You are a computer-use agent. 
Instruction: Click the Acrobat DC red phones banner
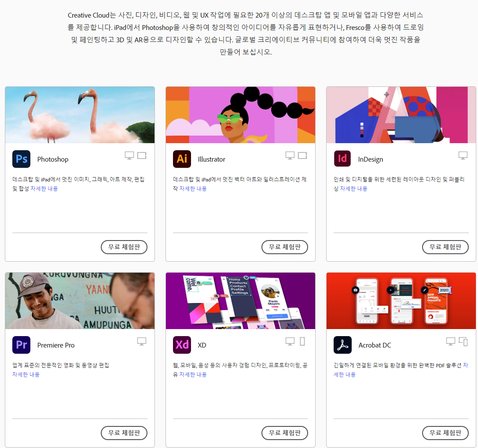(401, 300)
